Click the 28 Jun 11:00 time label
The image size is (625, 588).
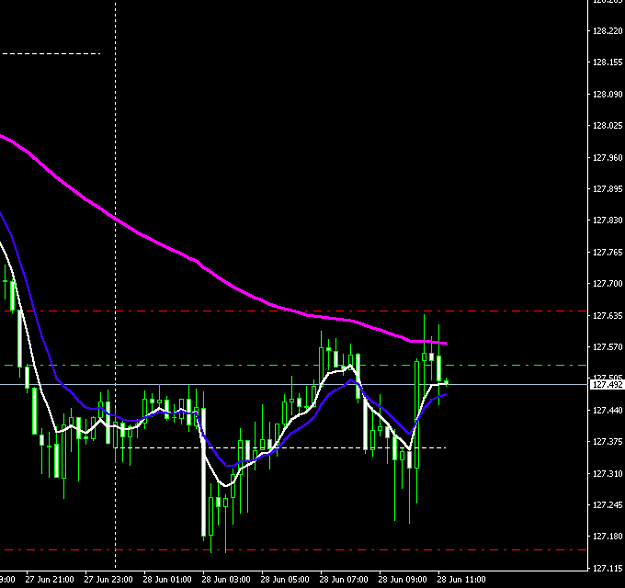[461, 580]
